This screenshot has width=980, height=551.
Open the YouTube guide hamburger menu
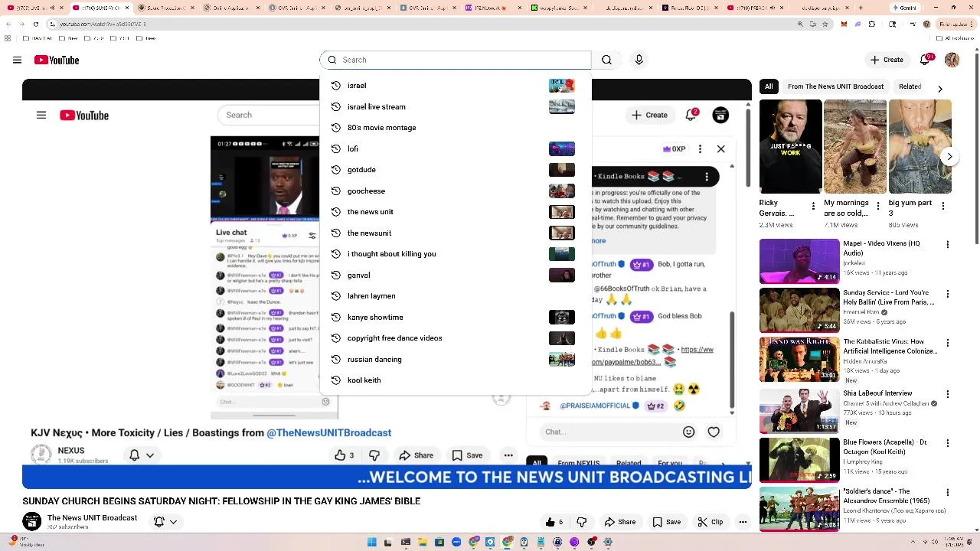click(17, 60)
